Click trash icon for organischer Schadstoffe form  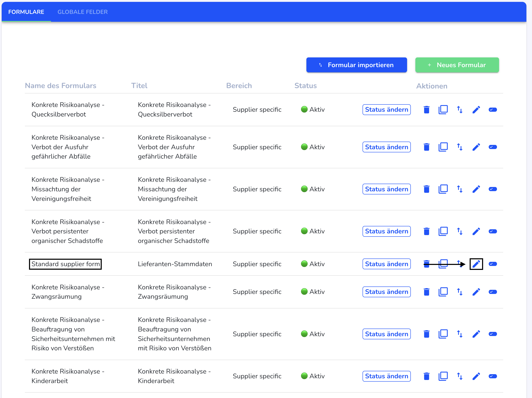(426, 231)
